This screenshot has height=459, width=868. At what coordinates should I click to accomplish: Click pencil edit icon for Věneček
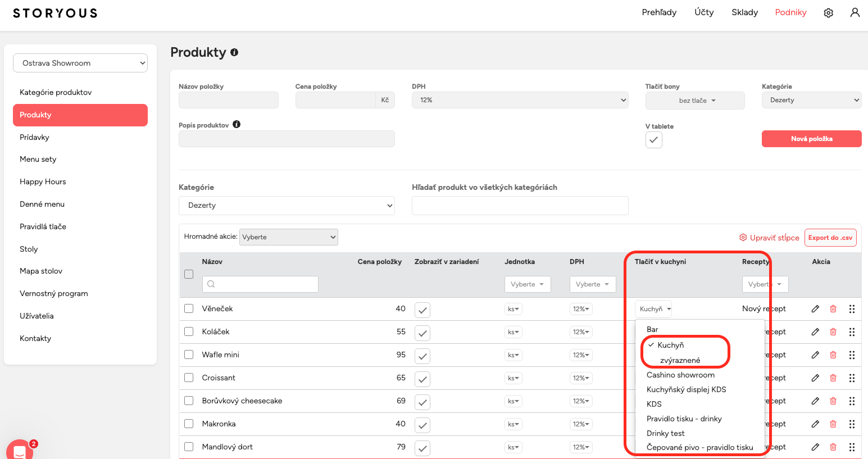815,308
